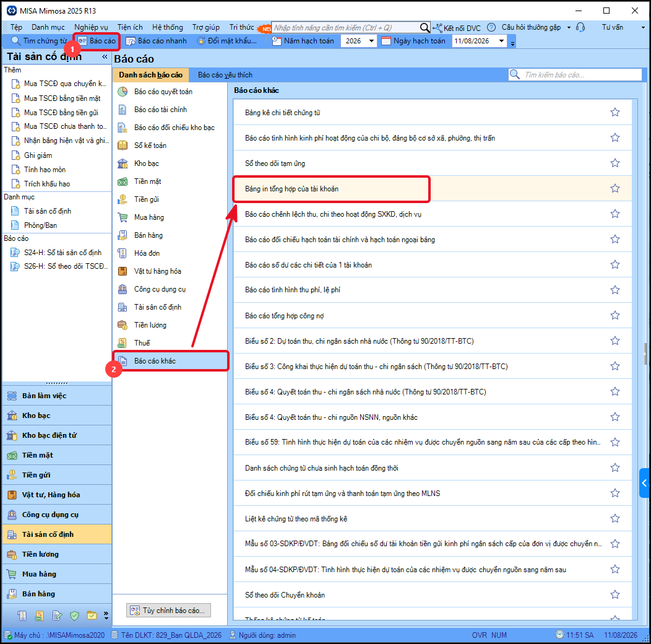Click Kết nối DVC icon
Screen dimensions: 651x644
tap(438, 28)
